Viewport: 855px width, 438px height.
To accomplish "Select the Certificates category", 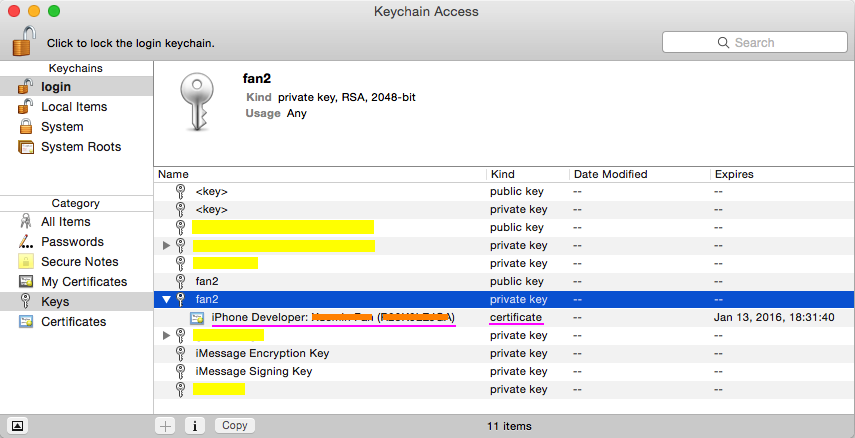I will 76,322.
